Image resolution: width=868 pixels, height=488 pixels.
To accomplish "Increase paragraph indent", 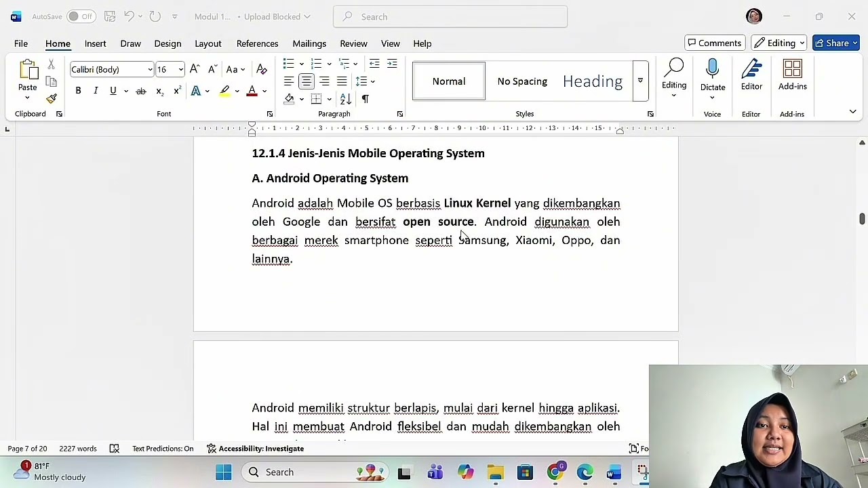I will coord(392,64).
